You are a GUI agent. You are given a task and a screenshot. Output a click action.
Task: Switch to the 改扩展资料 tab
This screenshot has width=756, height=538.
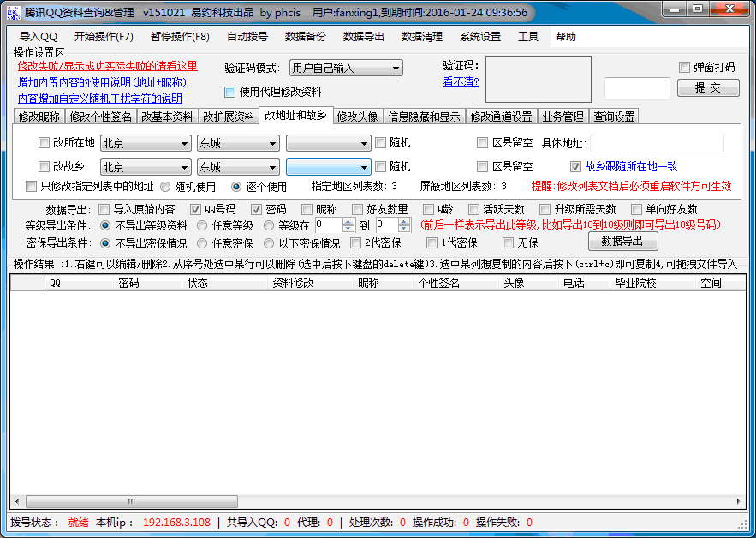(x=229, y=117)
